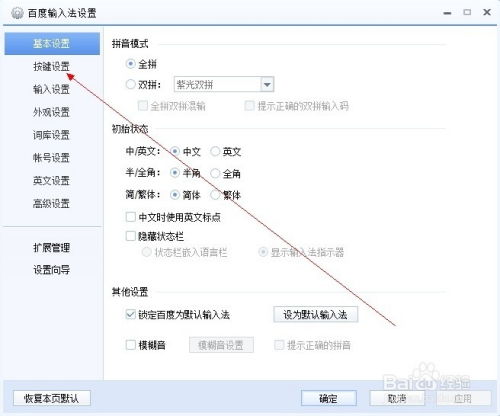Viewport: 500px width, 416px height.
Task: Confirm with the 确定 button
Action: (328, 398)
